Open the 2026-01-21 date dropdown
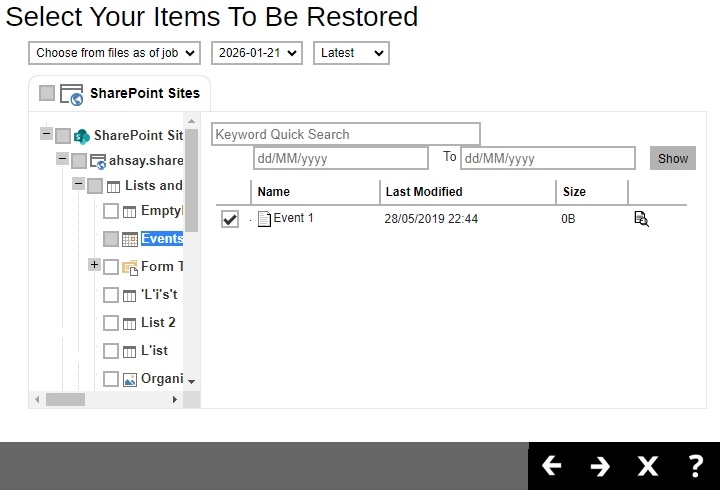Screen dimensions: 720x490 point(257,53)
